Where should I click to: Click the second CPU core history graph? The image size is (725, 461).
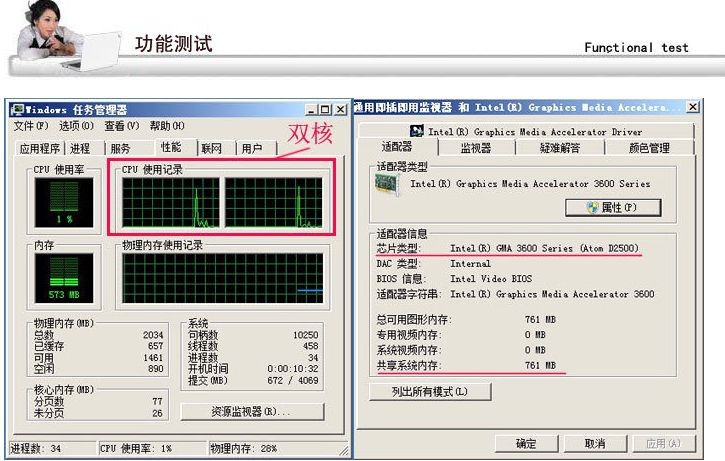coord(274,202)
